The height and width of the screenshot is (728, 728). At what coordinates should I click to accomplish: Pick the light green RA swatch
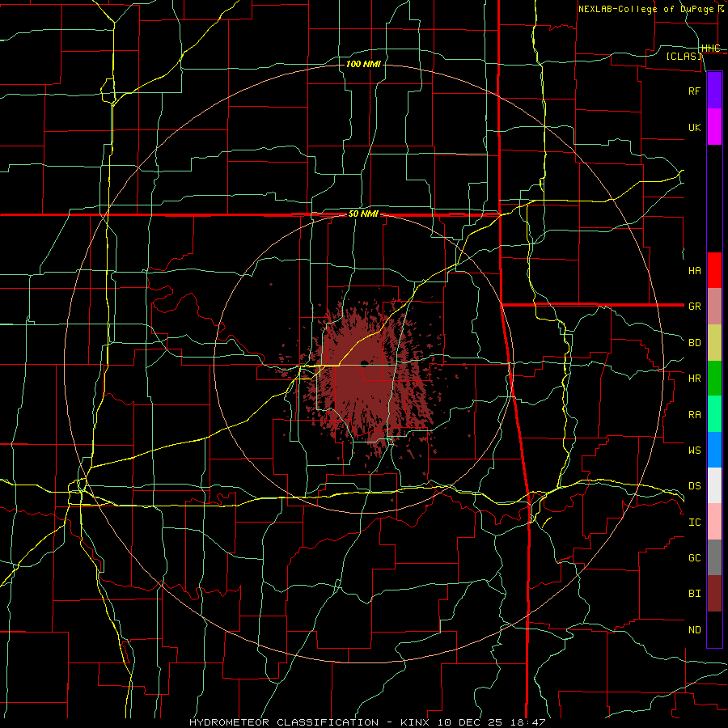(x=714, y=414)
